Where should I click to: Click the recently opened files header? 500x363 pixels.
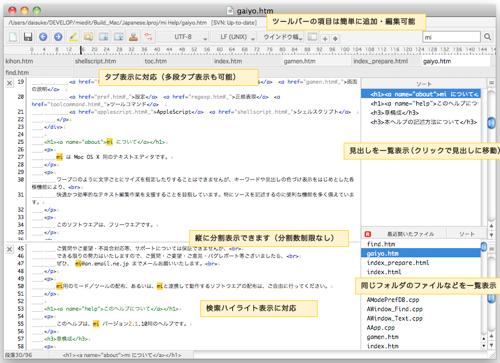[x=411, y=234]
